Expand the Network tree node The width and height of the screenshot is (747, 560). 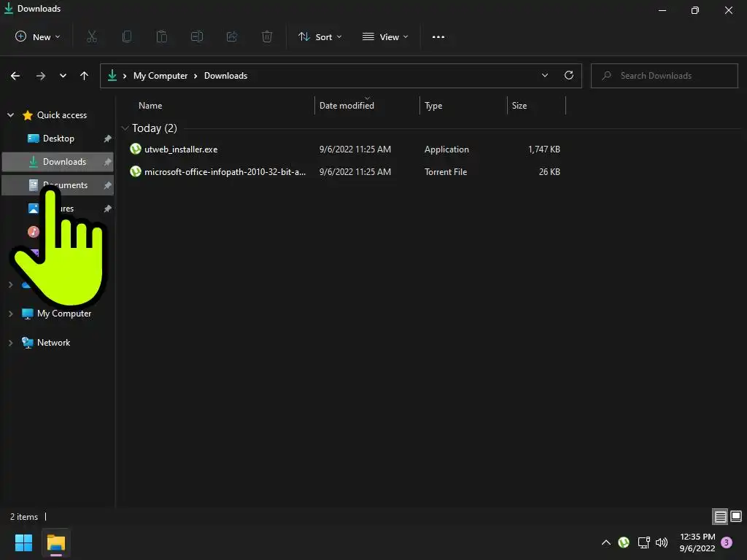10,343
